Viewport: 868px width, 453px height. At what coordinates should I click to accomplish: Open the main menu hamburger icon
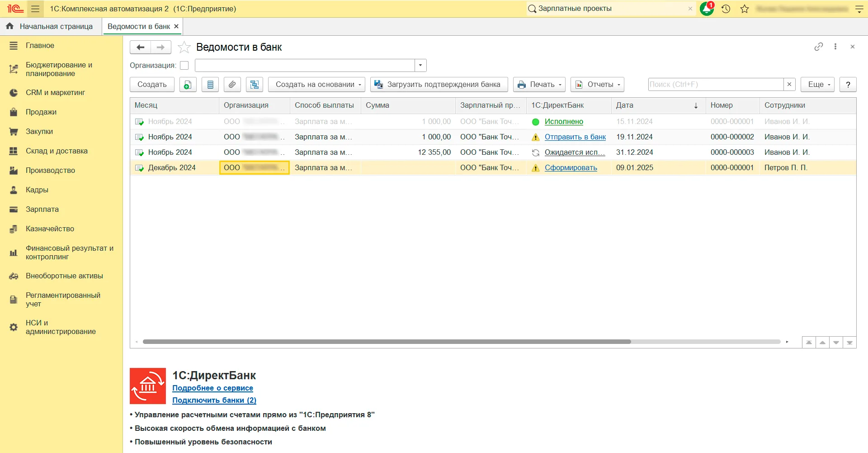tap(35, 9)
